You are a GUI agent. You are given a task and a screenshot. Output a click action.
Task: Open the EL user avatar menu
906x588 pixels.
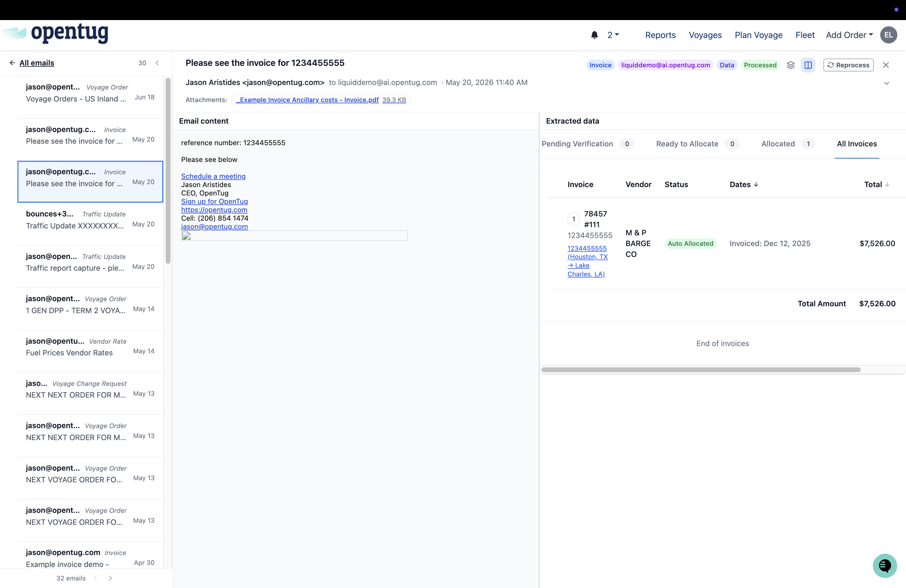[889, 35]
